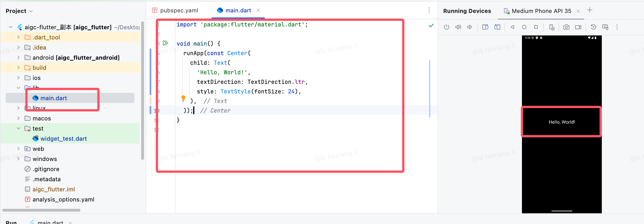Tap the emulator Home circle button
Viewport: 644px width, 224px height.
tap(524, 27)
